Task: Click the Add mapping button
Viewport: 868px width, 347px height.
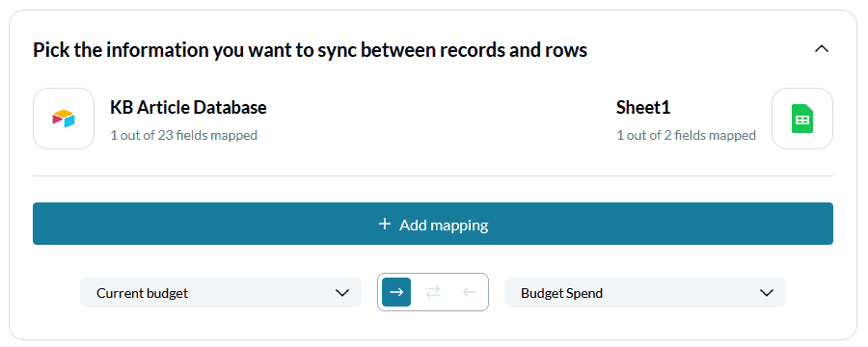Action: pyautogui.click(x=433, y=224)
